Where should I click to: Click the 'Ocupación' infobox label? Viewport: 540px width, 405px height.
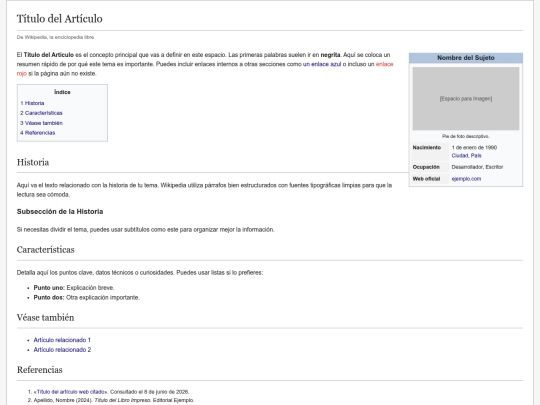tap(426, 167)
